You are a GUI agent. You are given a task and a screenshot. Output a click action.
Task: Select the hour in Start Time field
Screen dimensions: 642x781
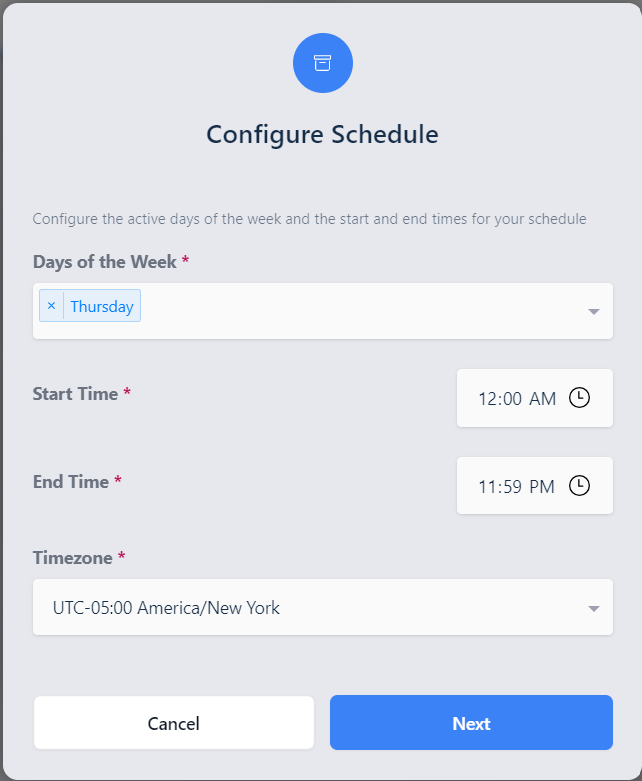click(x=488, y=399)
